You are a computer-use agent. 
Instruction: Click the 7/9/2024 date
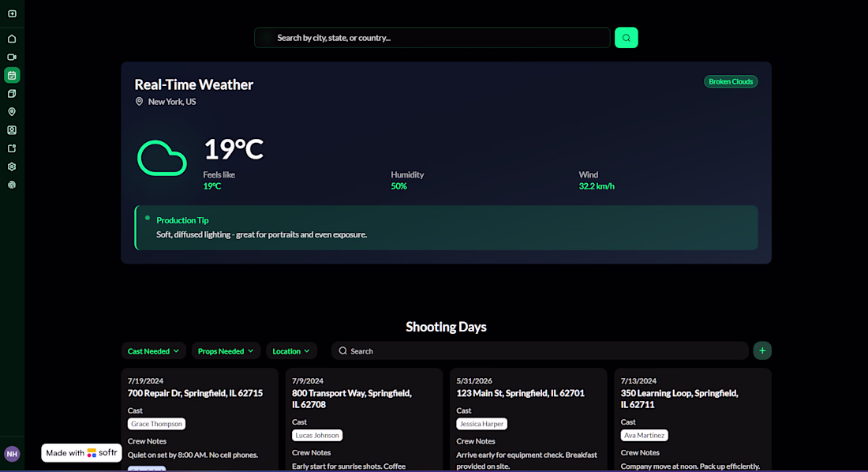click(x=308, y=381)
